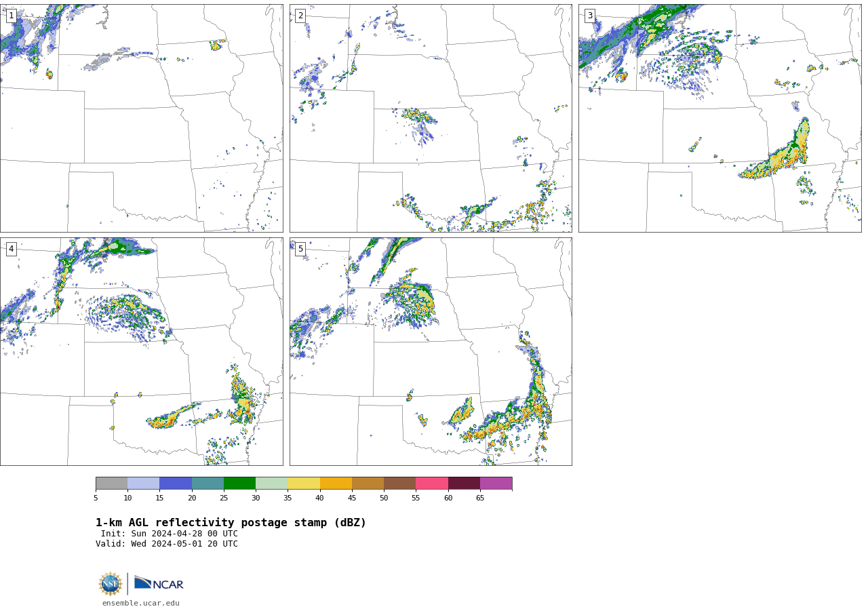Click the 'Init: Sun 2024-04-28 00 UTC' line
The height and width of the screenshot is (611, 868).
click(170, 534)
